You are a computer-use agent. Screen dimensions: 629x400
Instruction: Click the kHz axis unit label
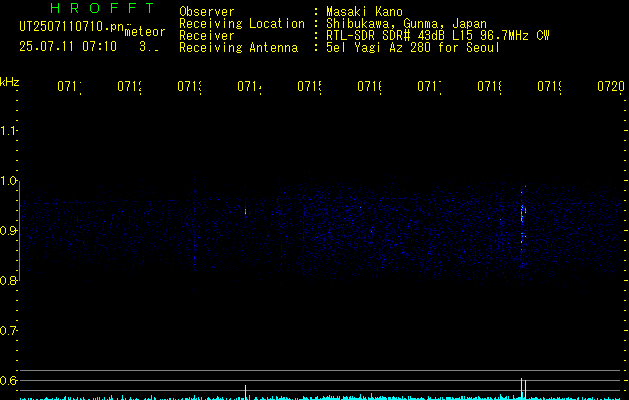point(10,82)
